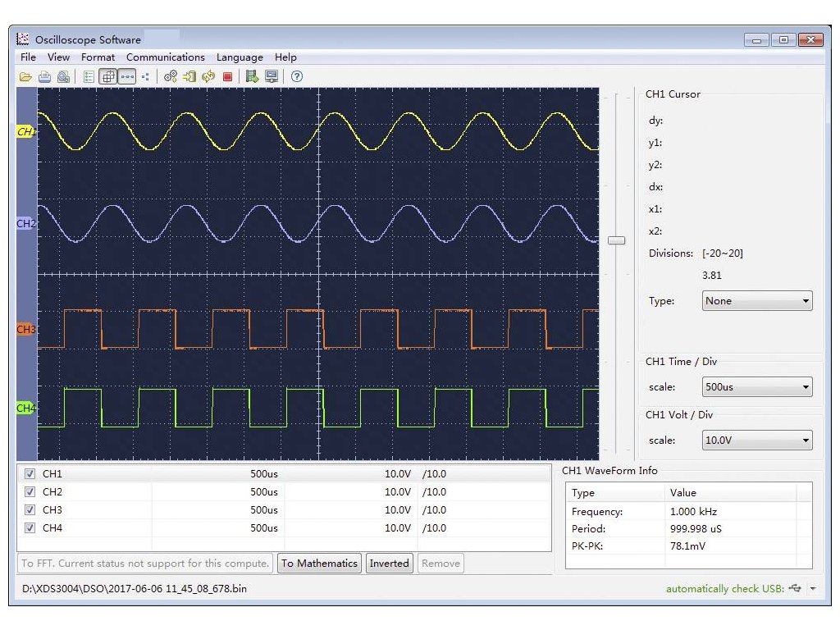Screen dimensions: 840x630
Task: Expand CH1 Volt / Div scale dropdown
Action: pyautogui.click(x=756, y=441)
